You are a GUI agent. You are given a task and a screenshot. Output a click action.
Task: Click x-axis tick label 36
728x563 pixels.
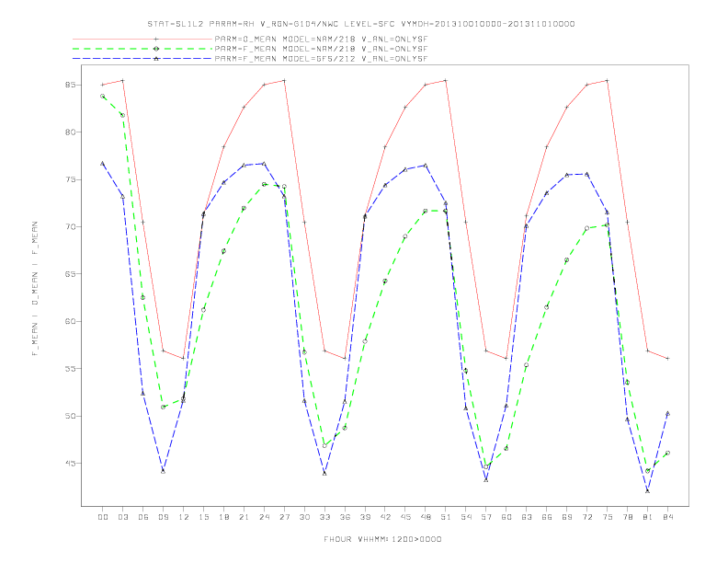coord(345,517)
